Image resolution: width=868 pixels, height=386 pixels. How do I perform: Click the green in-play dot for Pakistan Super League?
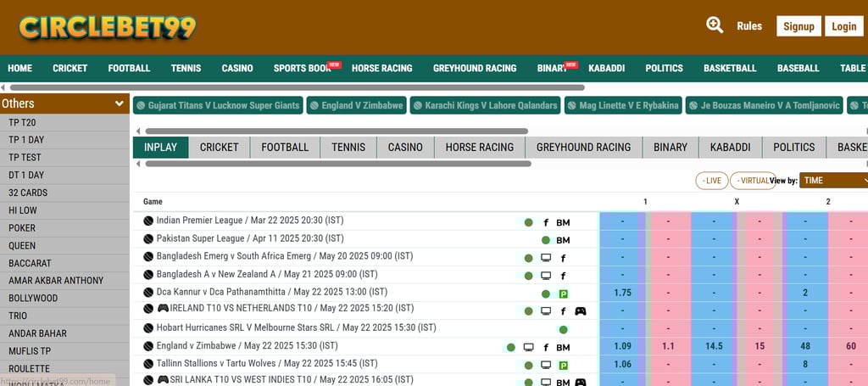(545, 240)
